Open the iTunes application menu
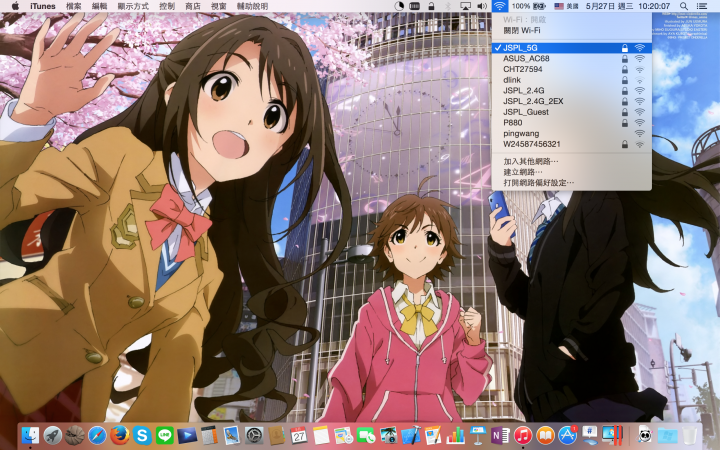 [43, 6]
